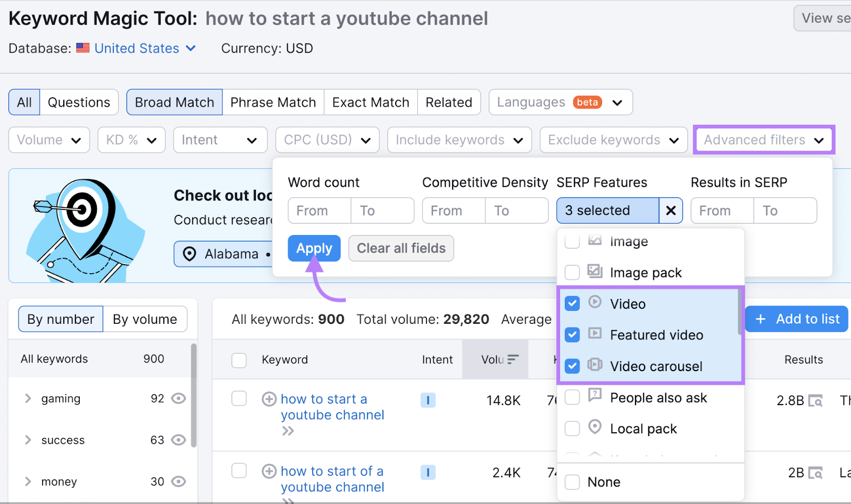This screenshot has height=504, width=851.
Task: Open the '3 selected' SERP Features combo box
Action: coord(608,211)
